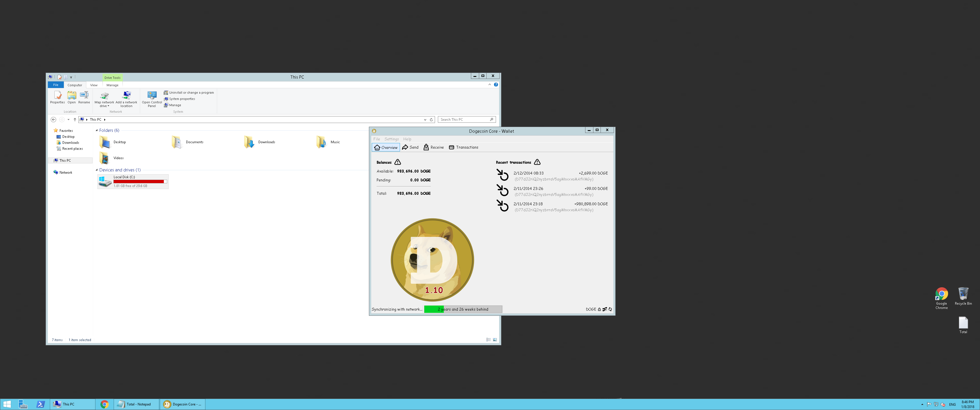980x410 pixels.
Task: Collapse the Folders (6) group
Action: [x=97, y=130]
